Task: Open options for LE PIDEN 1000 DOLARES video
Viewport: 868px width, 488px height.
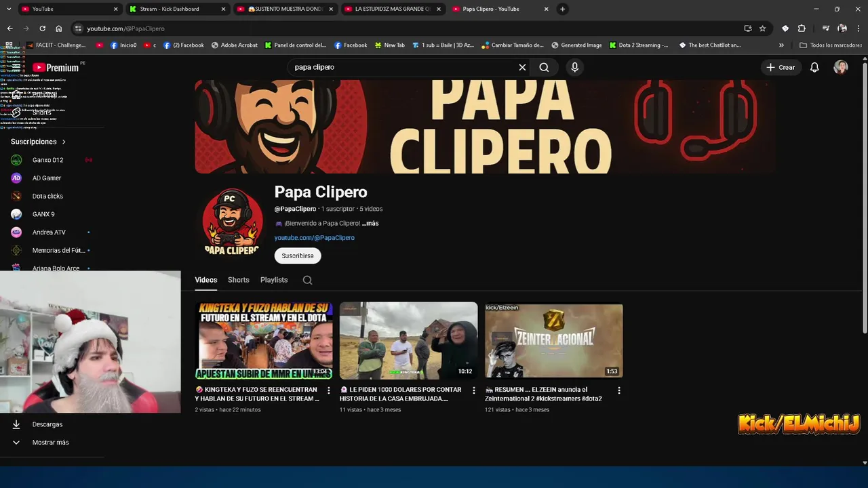Action: [x=474, y=390]
